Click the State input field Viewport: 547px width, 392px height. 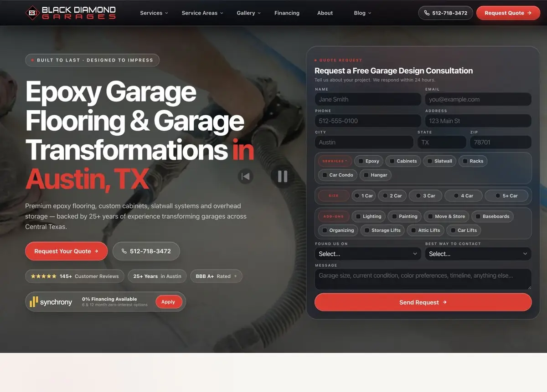pyautogui.click(x=442, y=142)
